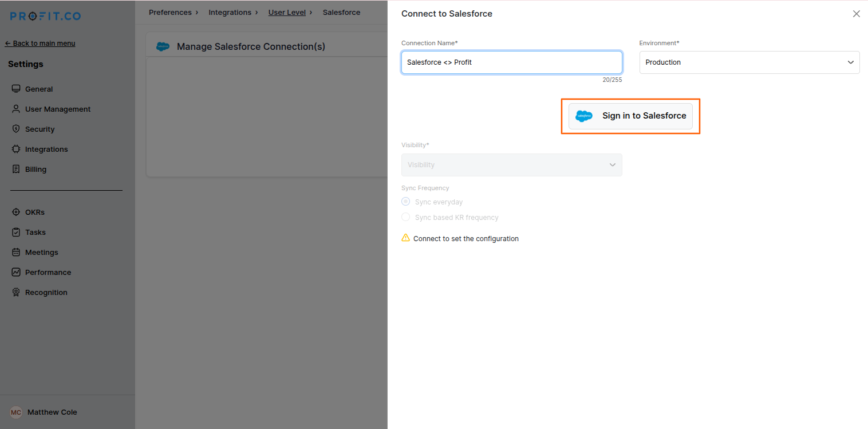This screenshot has width=868, height=429.
Task: Focus the Connection Name input field
Action: [x=511, y=62]
